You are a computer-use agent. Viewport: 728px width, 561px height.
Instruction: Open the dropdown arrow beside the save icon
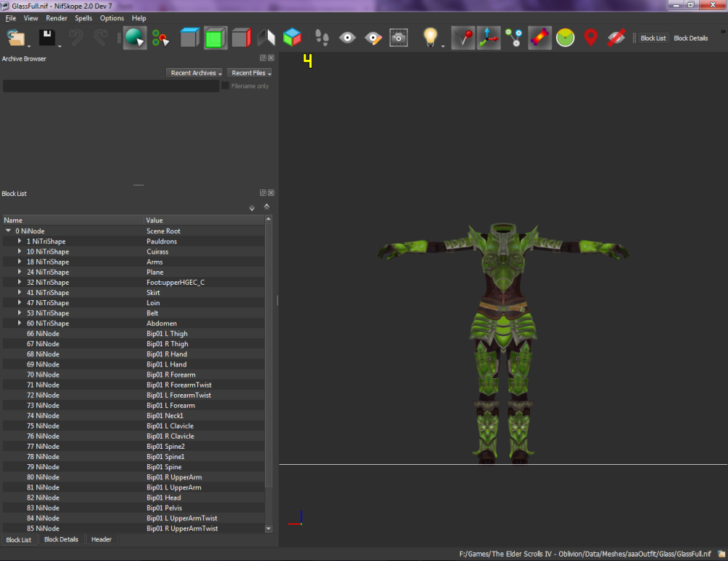tap(60, 46)
